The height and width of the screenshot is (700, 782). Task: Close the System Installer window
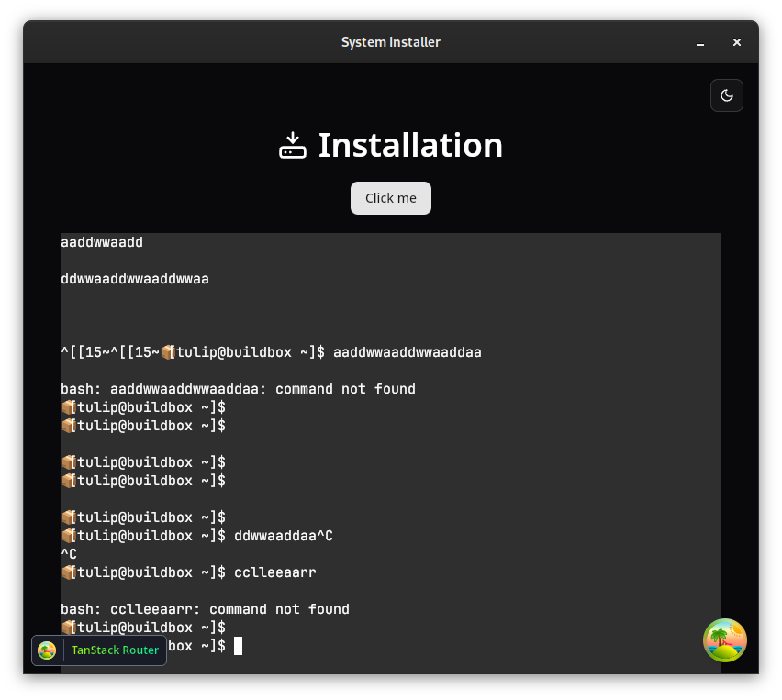point(737,42)
